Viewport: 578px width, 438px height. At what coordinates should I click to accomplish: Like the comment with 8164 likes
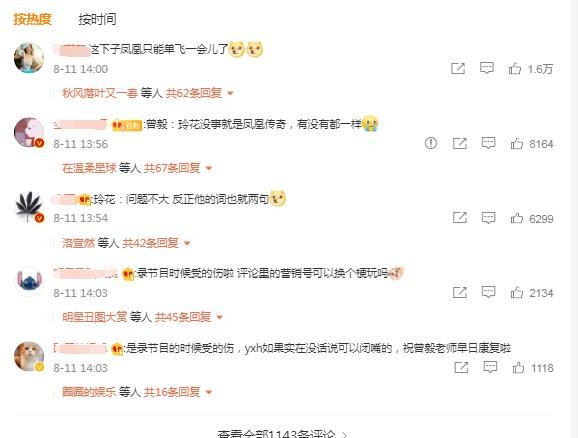click(x=517, y=143)
